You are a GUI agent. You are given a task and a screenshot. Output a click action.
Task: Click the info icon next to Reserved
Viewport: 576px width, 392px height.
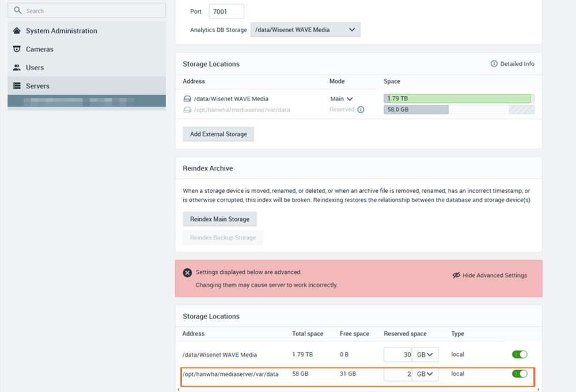coord(361,109)
